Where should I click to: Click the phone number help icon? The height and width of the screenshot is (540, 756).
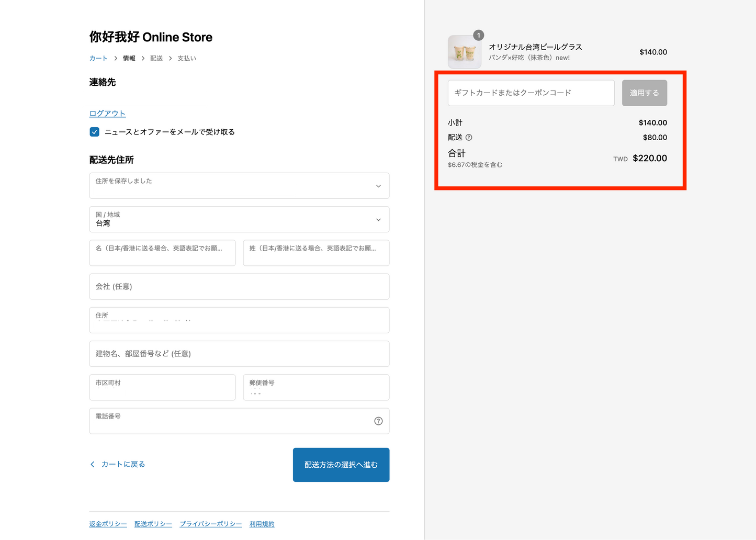(x=378, y=421)
